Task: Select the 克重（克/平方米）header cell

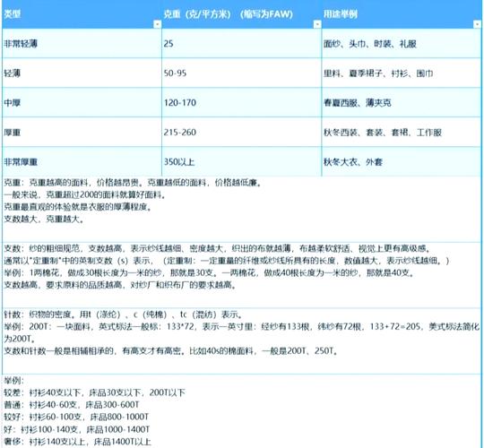Action: (241, 14)
